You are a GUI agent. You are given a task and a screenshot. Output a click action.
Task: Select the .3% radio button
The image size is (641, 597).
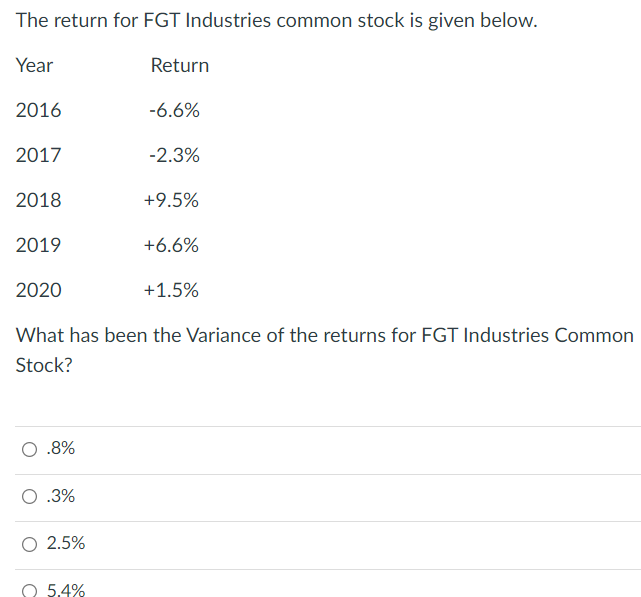coord(30,497)
